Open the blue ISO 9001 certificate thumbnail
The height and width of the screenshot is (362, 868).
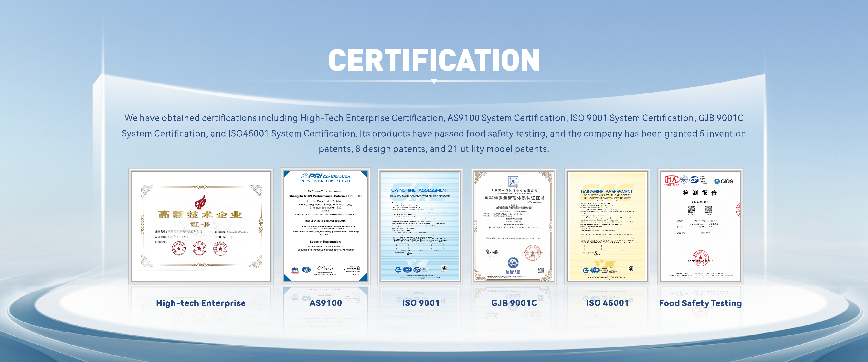tap(420, 226)
